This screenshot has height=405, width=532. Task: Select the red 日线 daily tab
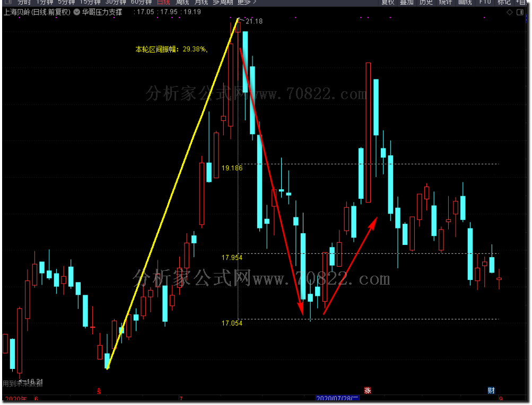point(163,2)
